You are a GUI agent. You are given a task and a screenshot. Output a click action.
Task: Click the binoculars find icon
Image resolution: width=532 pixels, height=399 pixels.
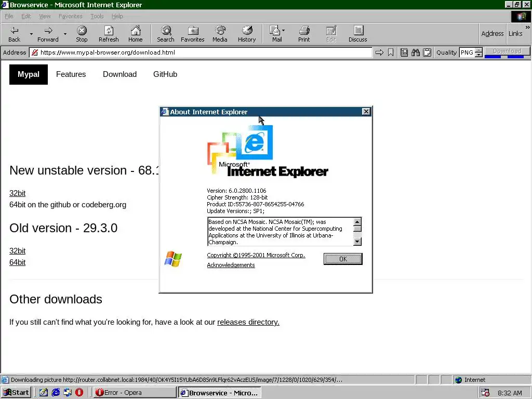pos(416,52)
